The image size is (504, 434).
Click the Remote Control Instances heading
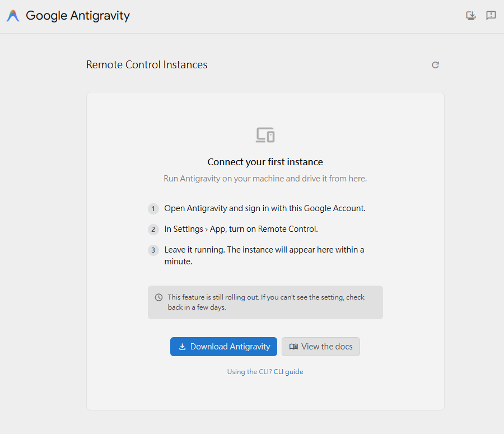(x=147, y=64)
